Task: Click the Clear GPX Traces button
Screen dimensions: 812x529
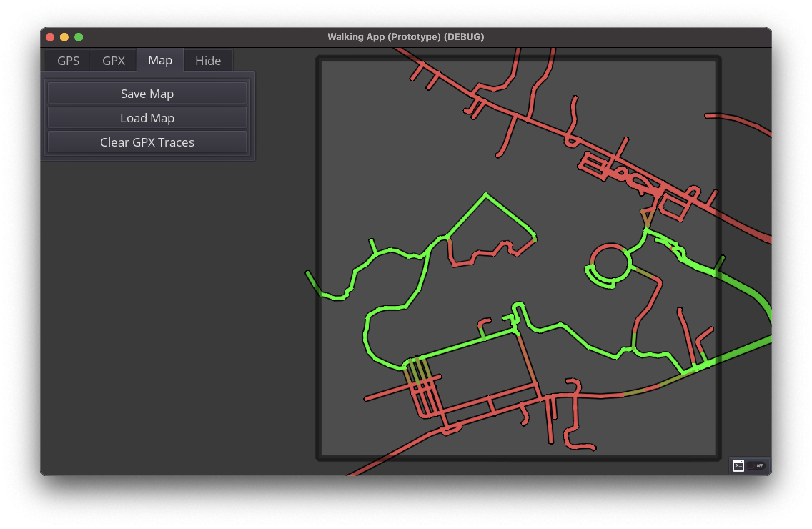Action: pyautogui.click(x=147, y=142)
